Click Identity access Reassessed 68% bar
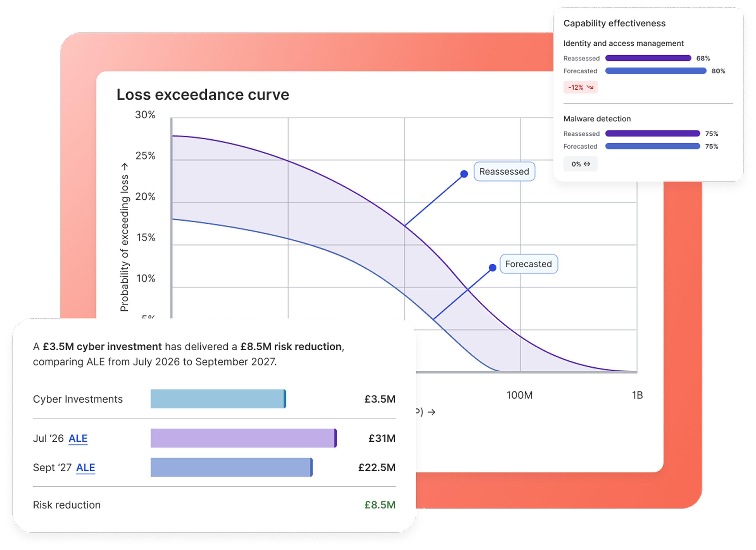This screenshot has width=756, height=550. (x=648, y=58)
